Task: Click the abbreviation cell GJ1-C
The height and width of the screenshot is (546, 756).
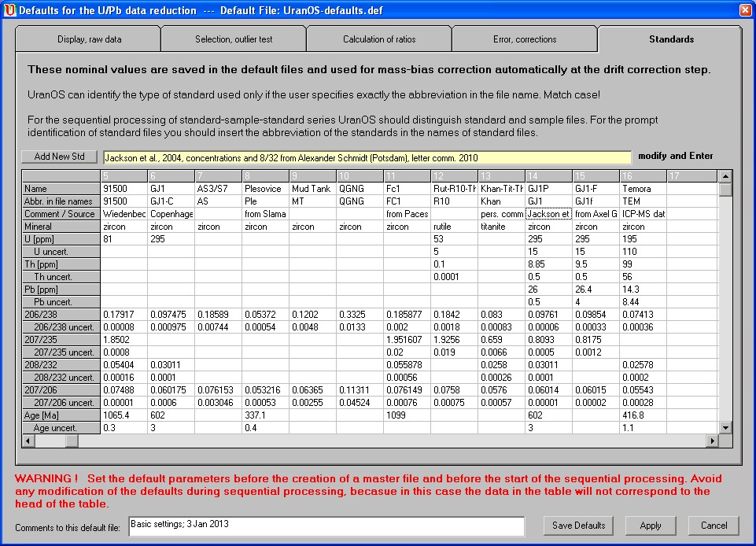Action: [171, 201]
